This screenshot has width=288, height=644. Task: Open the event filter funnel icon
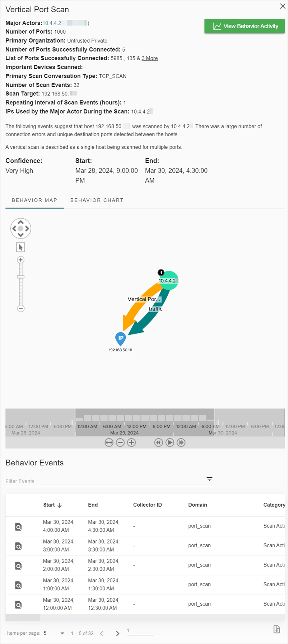coord(209,479)
